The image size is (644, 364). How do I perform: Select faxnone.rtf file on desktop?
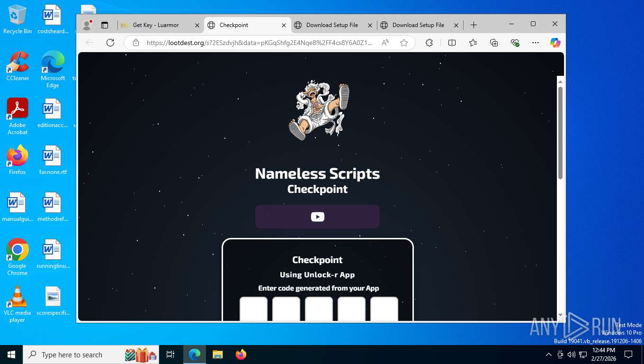click(x=53, y=160)
